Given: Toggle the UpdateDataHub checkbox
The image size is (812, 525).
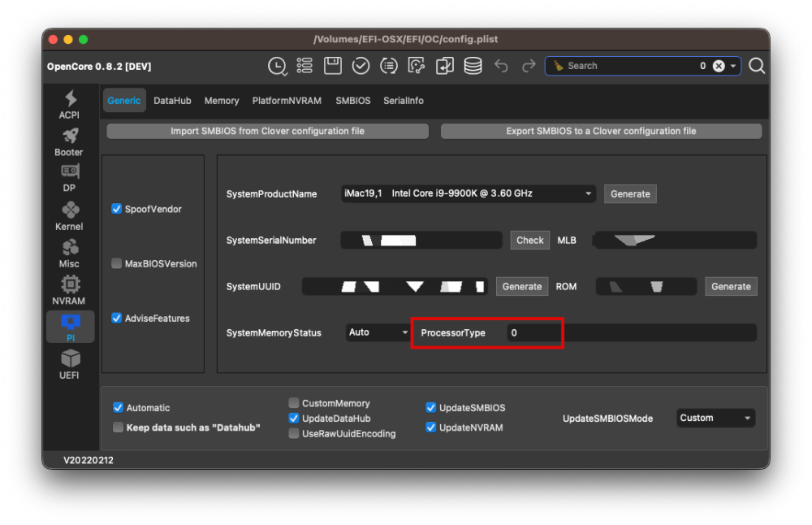Looking at the screenshot, I should click(294, 418).
